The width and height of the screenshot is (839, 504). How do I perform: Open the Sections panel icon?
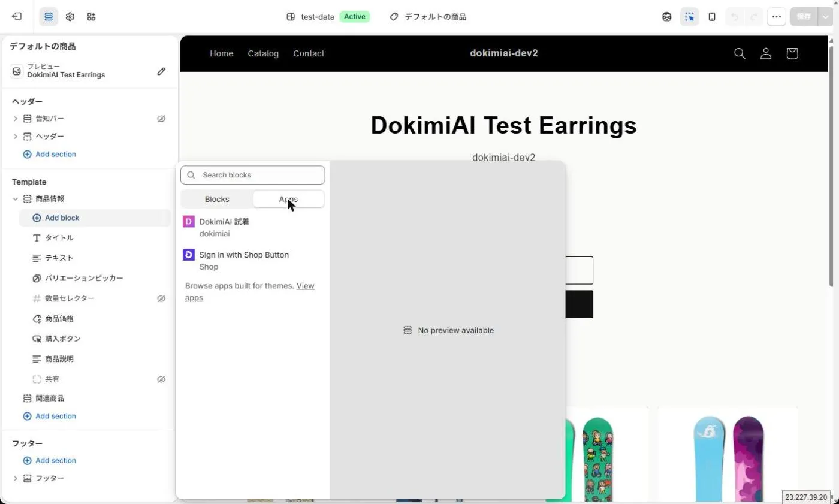coord(49,17)
